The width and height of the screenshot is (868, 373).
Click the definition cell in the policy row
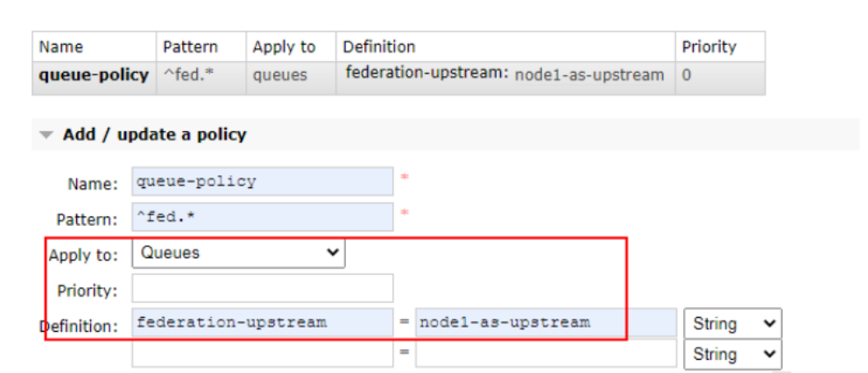pyautogui.click(x=505, y=75)
